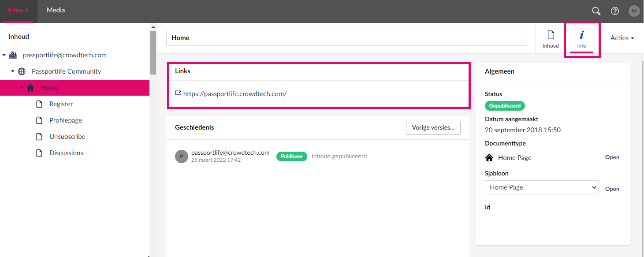Collapse the passportlife@crowdtech.com tree node
Viewport: 644px width, 257px height.
point(4,55)
